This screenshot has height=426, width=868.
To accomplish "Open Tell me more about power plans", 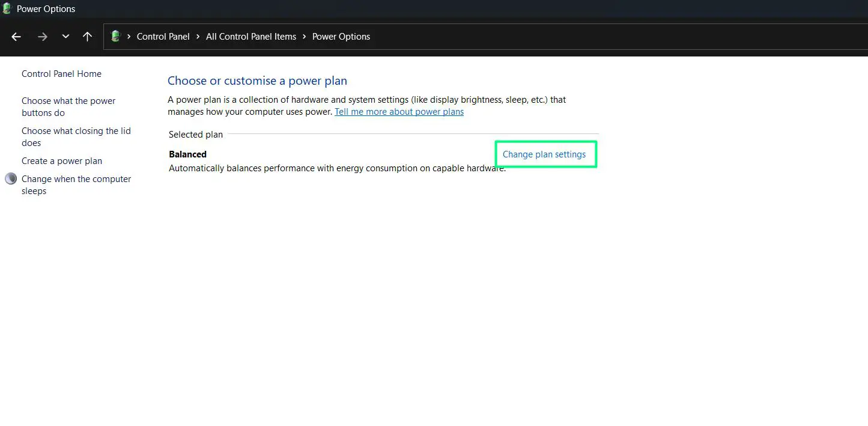I will click(x=399, y=111).
